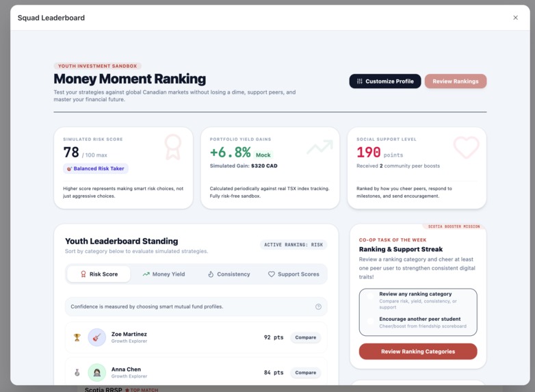The image size is (535, 392).
Task: Click the Zoe Martinez name
Action: pos(129,334)
